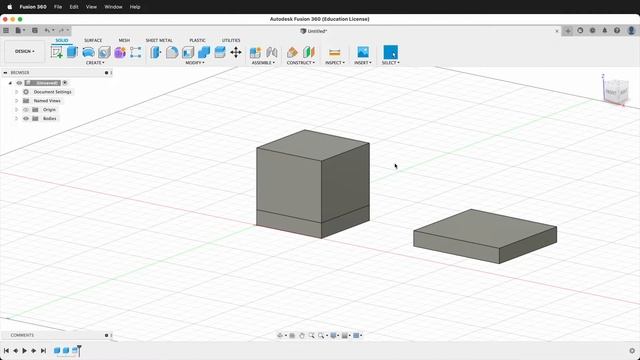Click the timeline end marker
The width and height of the screenshot is (640, 360).
79,350
